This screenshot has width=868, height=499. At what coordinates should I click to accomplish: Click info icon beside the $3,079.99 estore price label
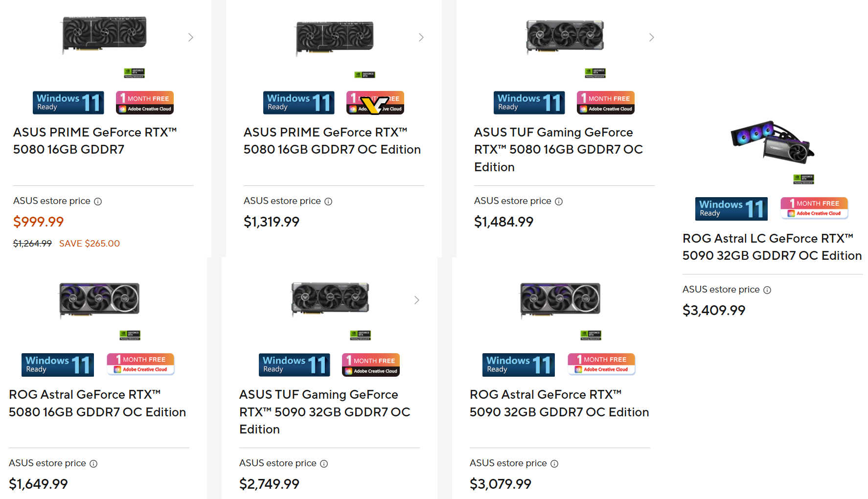pyautogui.click(x=554, y=464)
